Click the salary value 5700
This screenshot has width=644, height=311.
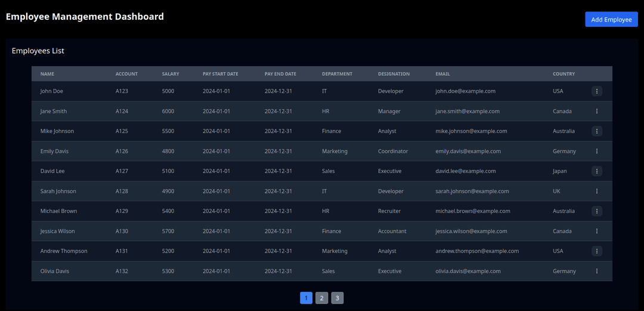[168, 231]
